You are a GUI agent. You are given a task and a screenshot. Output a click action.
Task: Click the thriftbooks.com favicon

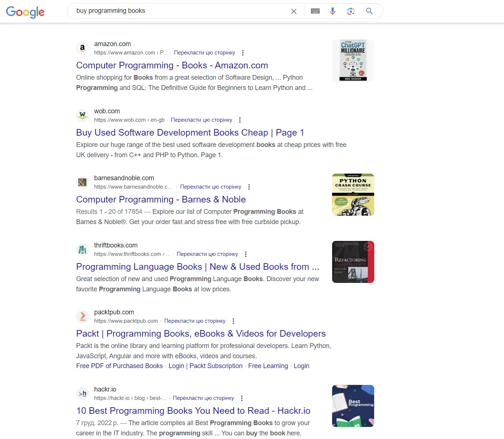tap(82, 249)
